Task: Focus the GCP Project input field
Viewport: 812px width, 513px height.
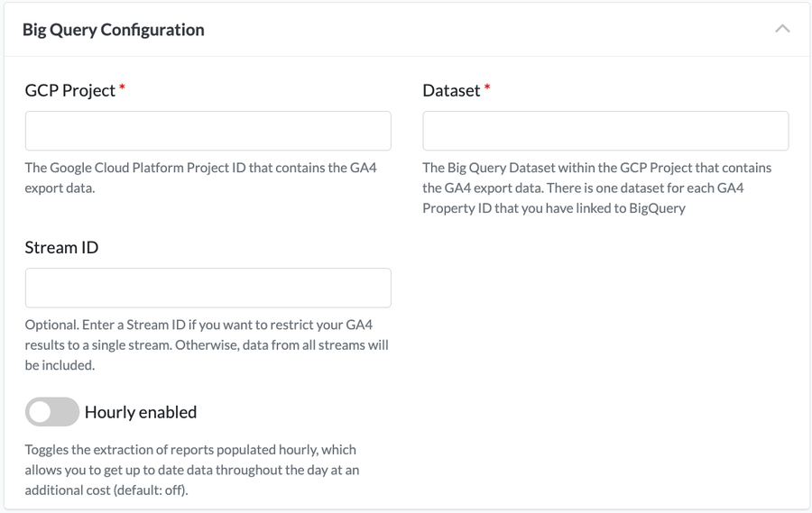Action: click(208, 131)
